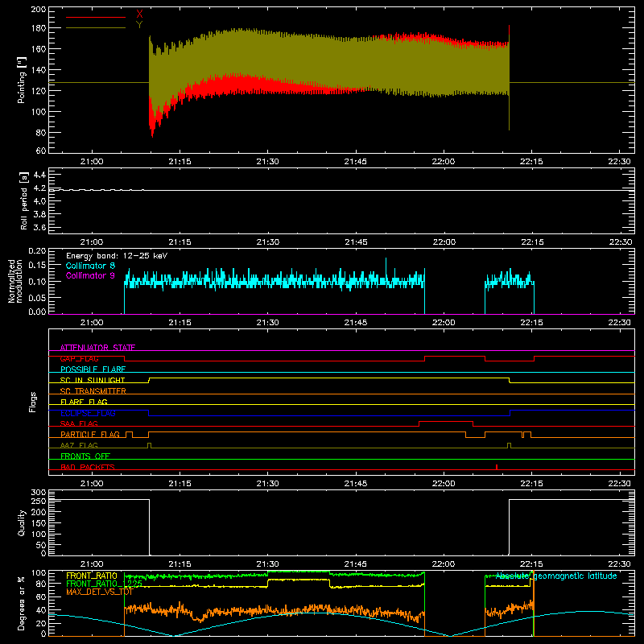This screenshot has width=644, height=644.
Task: Click the 21:30 label under Roll period plot
Action: (x=268, y=242)
